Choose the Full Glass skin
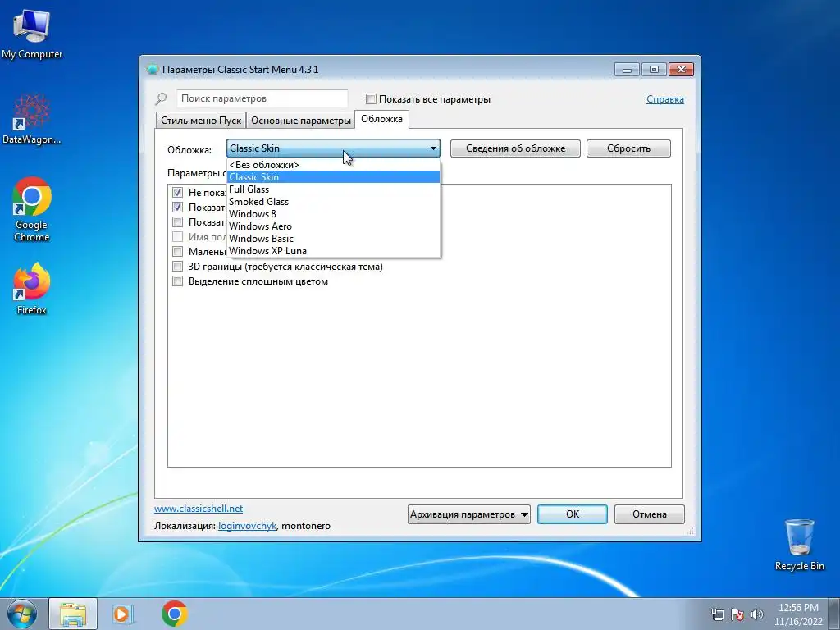Image resolution: width=840 pixels, height=630 pixels. 333,189
